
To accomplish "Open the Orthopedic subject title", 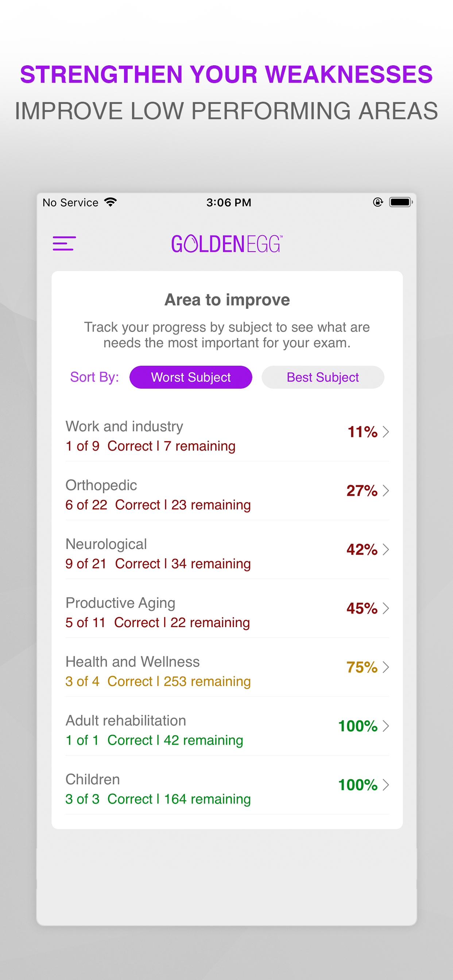I will tap(101, 485).
